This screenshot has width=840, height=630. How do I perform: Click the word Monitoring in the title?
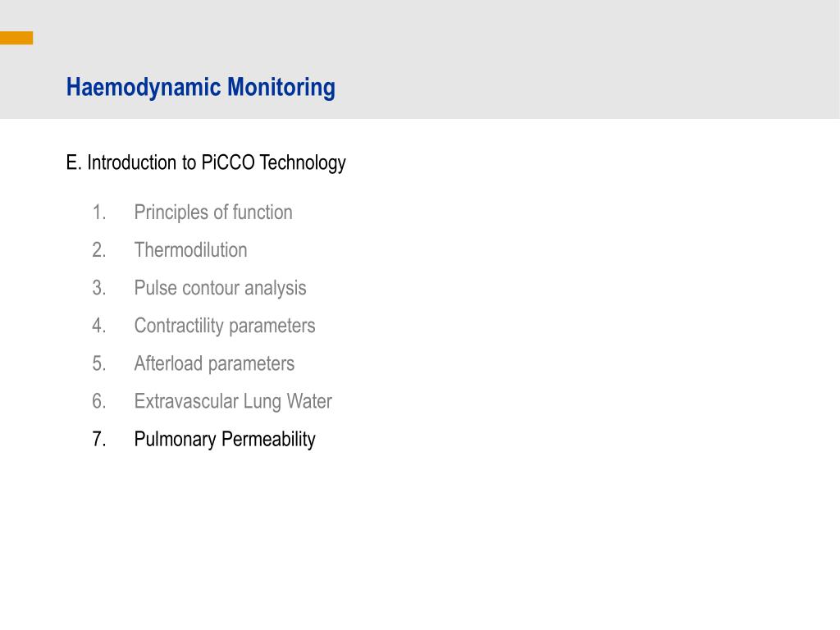tap(281, 87)
